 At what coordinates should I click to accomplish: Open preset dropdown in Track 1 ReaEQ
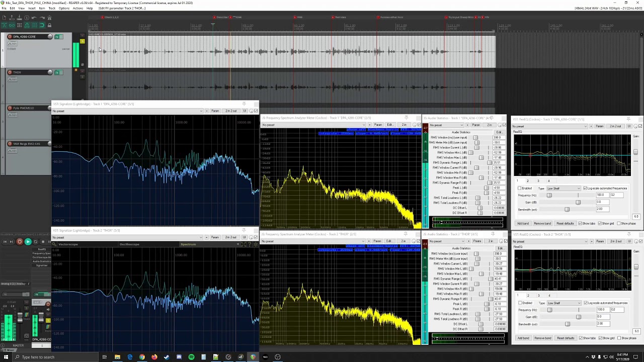(x=549, y=126)
